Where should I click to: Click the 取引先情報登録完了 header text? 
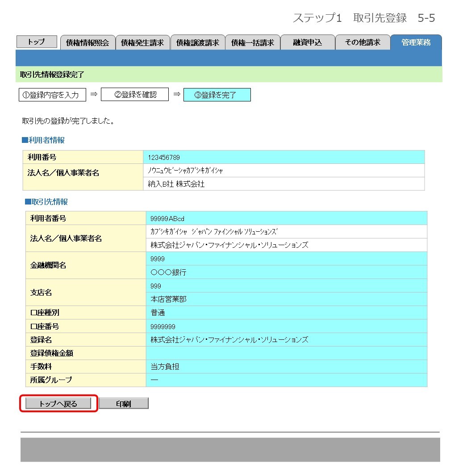click(x=52, y=75)
